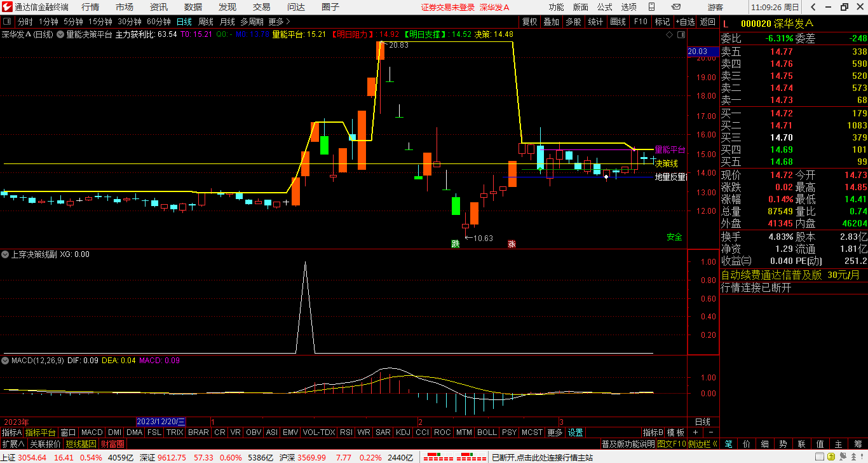Image resolution: width=868 pixels, height=463 pixels.
Task: Select the 指标平台 tab
Action: point(41,432)
